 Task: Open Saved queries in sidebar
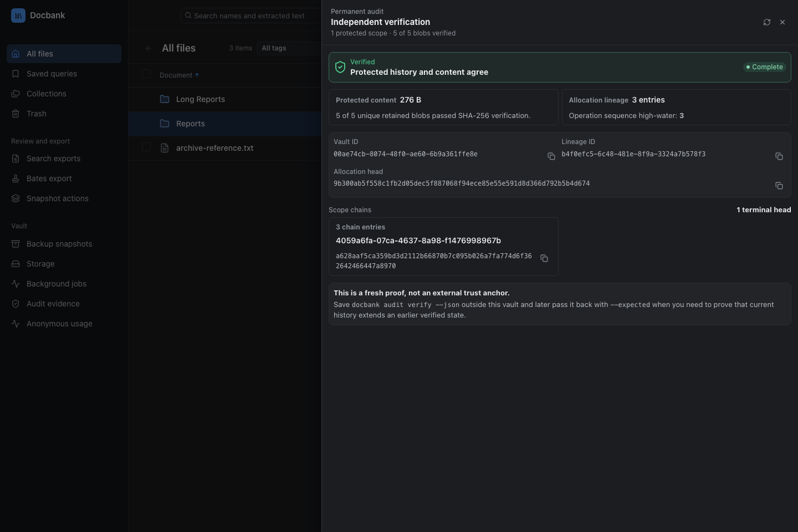(64, 74)
